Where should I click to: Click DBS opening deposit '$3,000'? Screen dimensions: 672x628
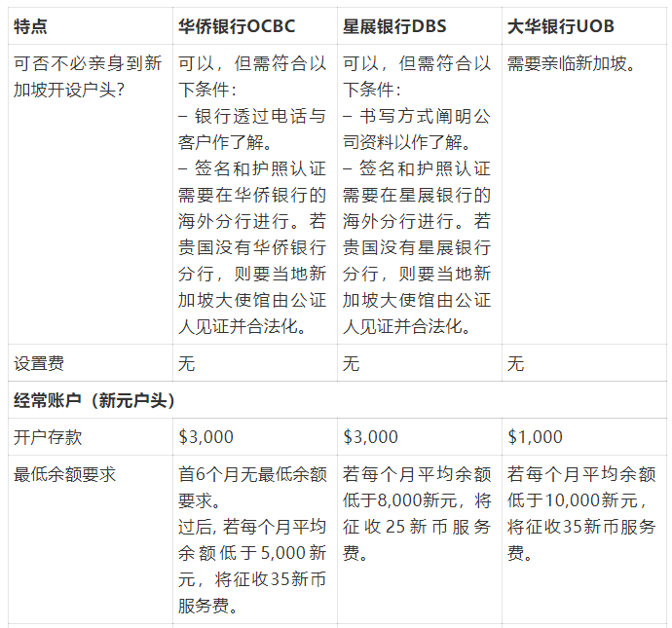point(370,437)
